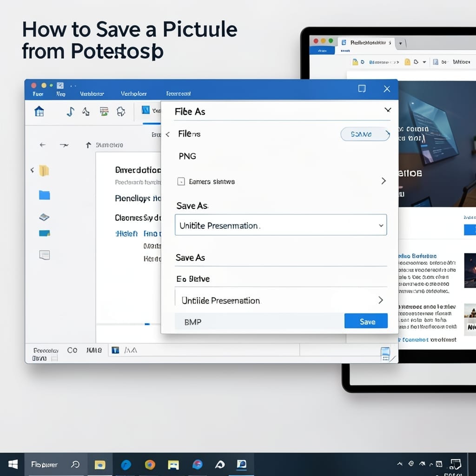Open the Varholoer menu
The width and height of the screenshot is (476, 476).
(x=133, y=94)
